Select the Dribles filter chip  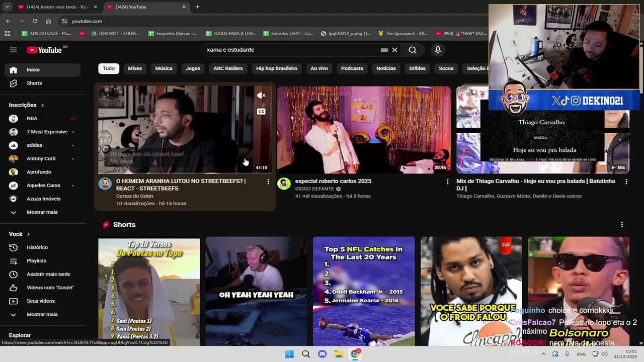coord(417,68)
